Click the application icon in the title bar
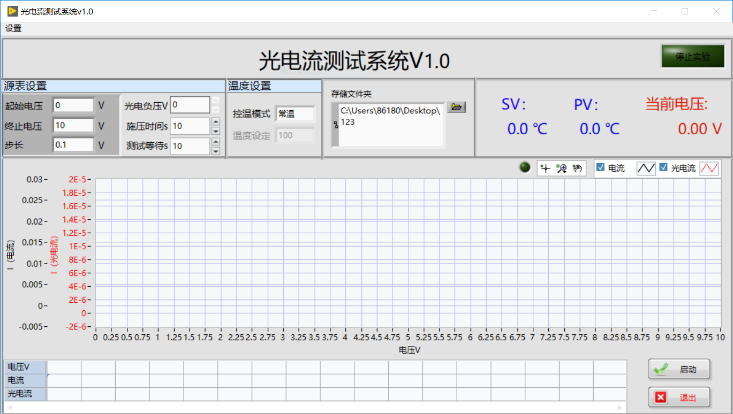This screenshot has width=733, height=414. pos(10,10)
